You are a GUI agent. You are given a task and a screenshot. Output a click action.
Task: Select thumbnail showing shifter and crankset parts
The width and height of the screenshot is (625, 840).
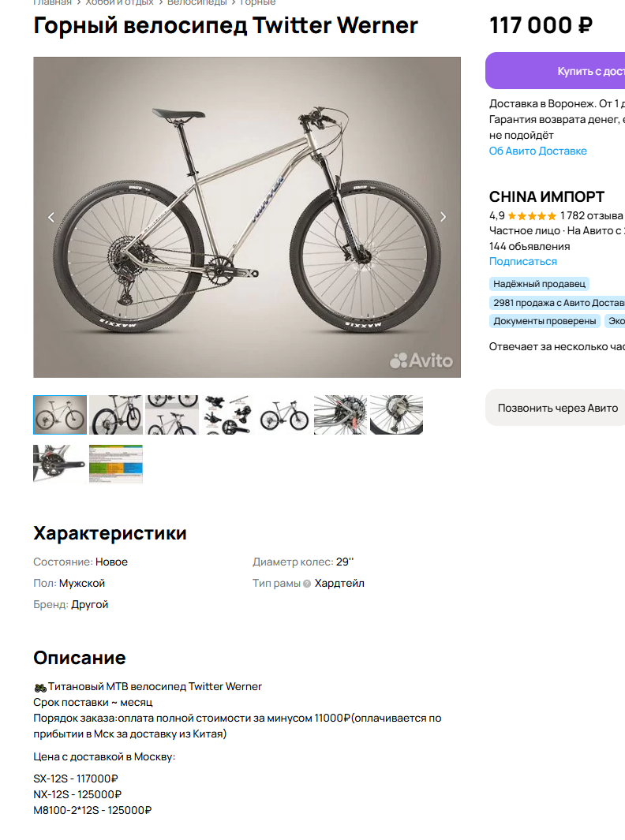tap(228, 415)
